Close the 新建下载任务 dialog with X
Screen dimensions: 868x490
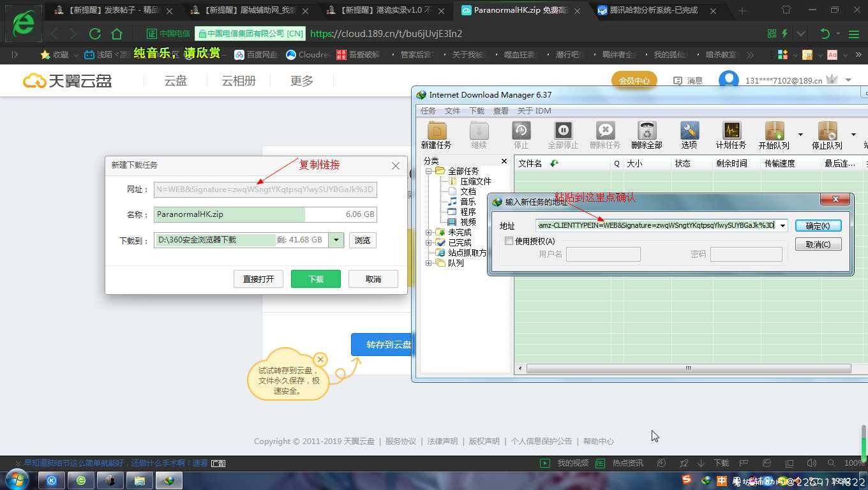pos(396,165)
